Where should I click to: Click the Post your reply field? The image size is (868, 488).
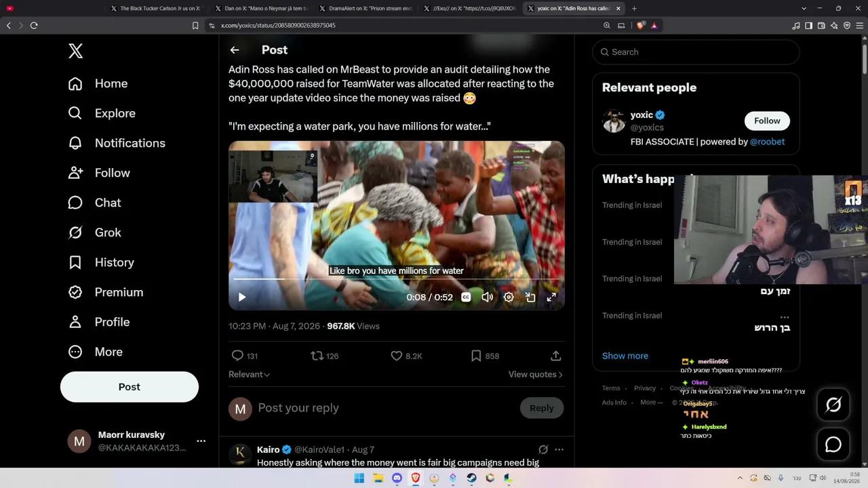click(x=383, y=408)
